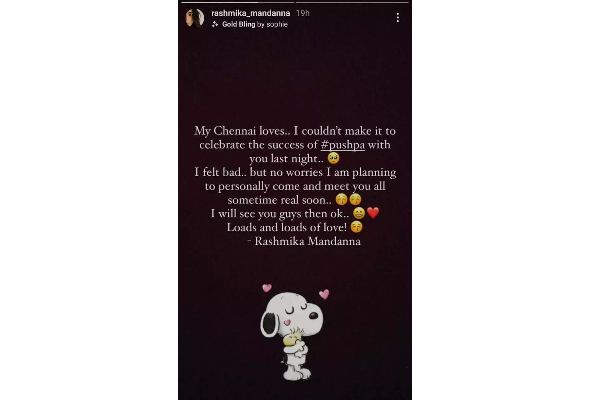Image resolution: width=600 pixels, height=400 pixels.
Task: Open the three-dot story options menu
Action: coord(398,18)
